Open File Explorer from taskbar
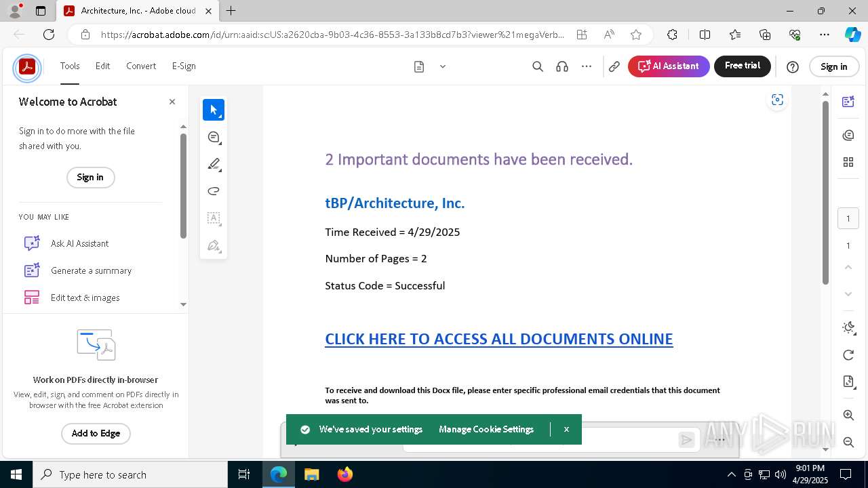This screenshot has width=868, height=488. (312, 474)
